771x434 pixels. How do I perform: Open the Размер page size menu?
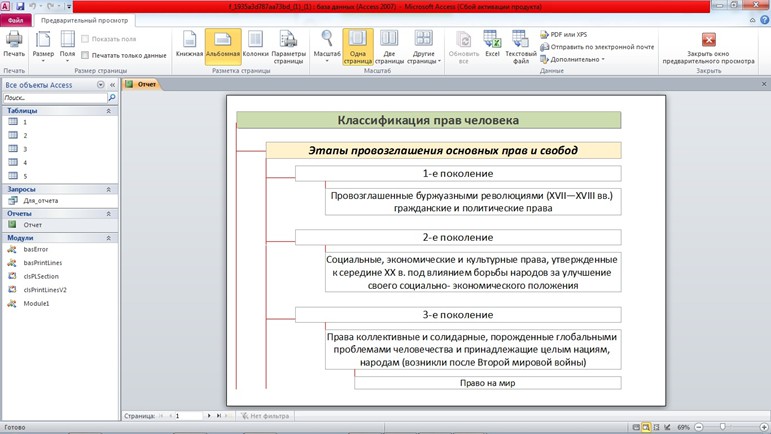[x=43, y=46]
